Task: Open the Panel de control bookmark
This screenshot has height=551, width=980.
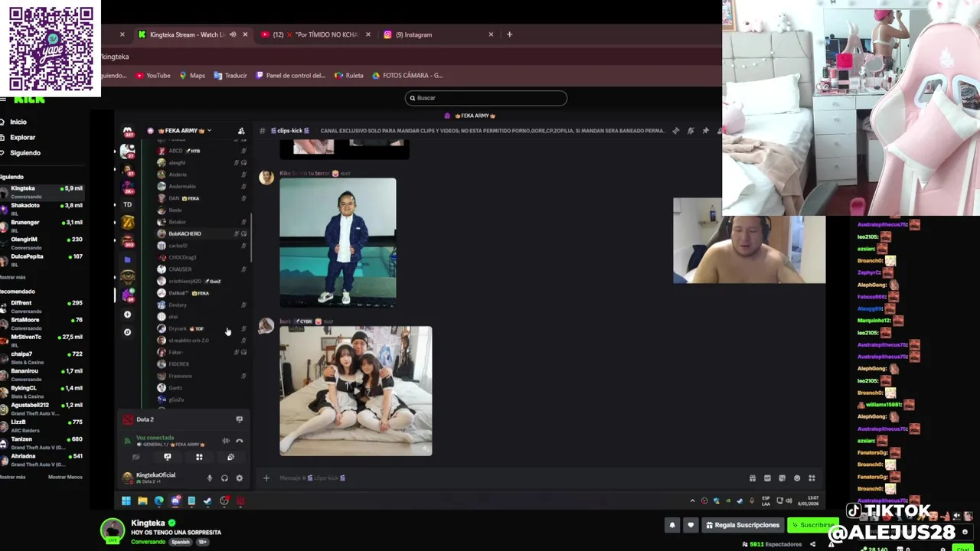Action: [291, 76]
